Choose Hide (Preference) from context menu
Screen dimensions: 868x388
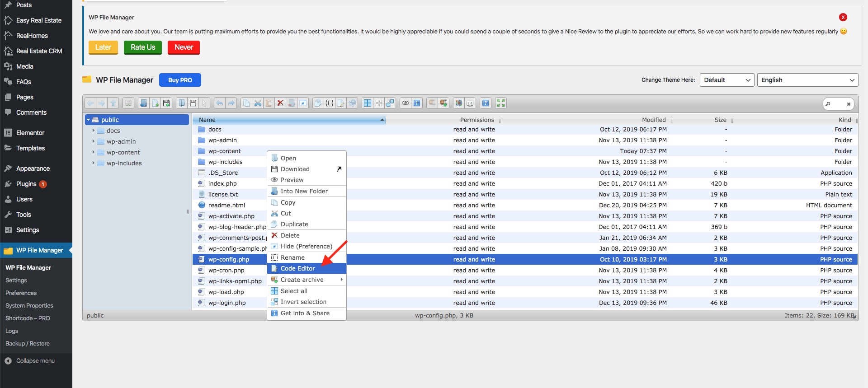click(307, 246)
